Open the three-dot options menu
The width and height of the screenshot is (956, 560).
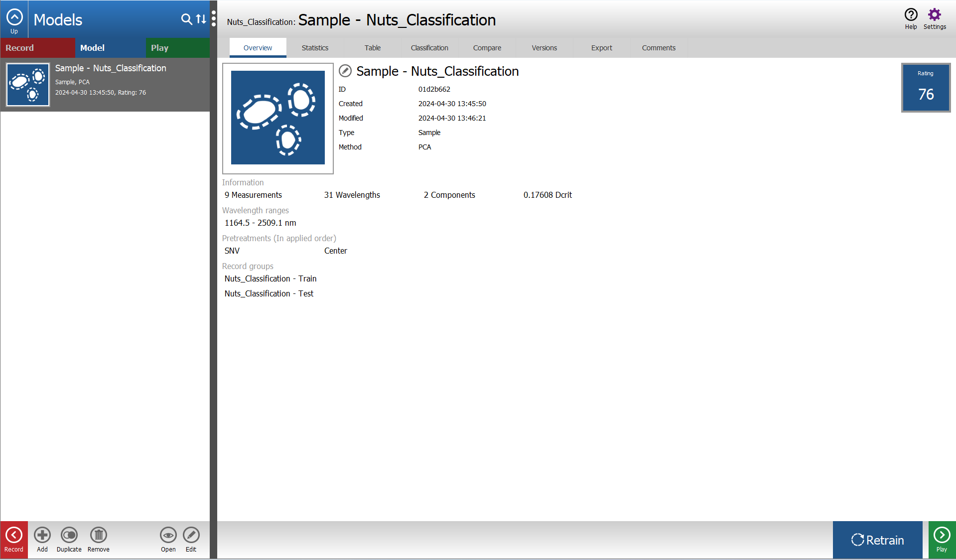[x=214, y=19]
